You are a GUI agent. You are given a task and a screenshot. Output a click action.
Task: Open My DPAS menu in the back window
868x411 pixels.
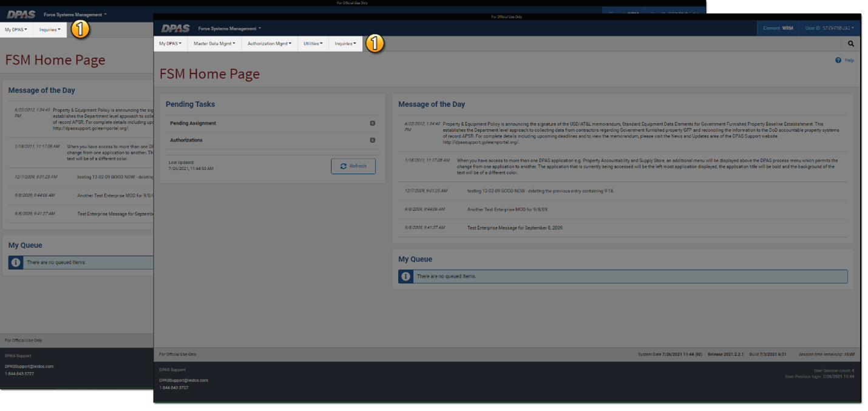[16, 30]
